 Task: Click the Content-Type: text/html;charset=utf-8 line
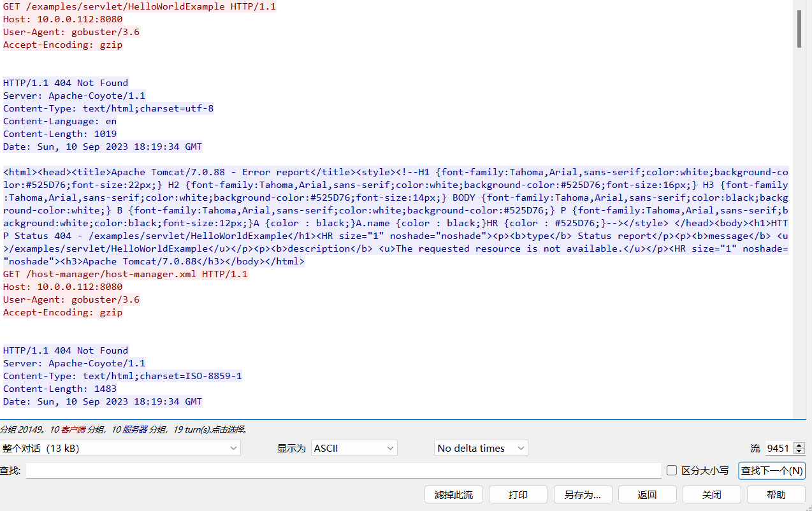[x=108, y=108]
